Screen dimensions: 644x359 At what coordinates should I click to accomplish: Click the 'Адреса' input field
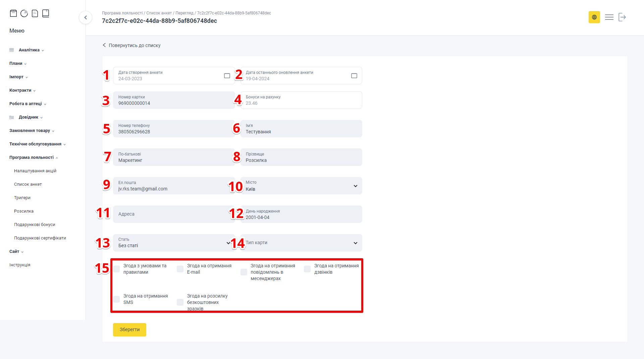point(173,214)
